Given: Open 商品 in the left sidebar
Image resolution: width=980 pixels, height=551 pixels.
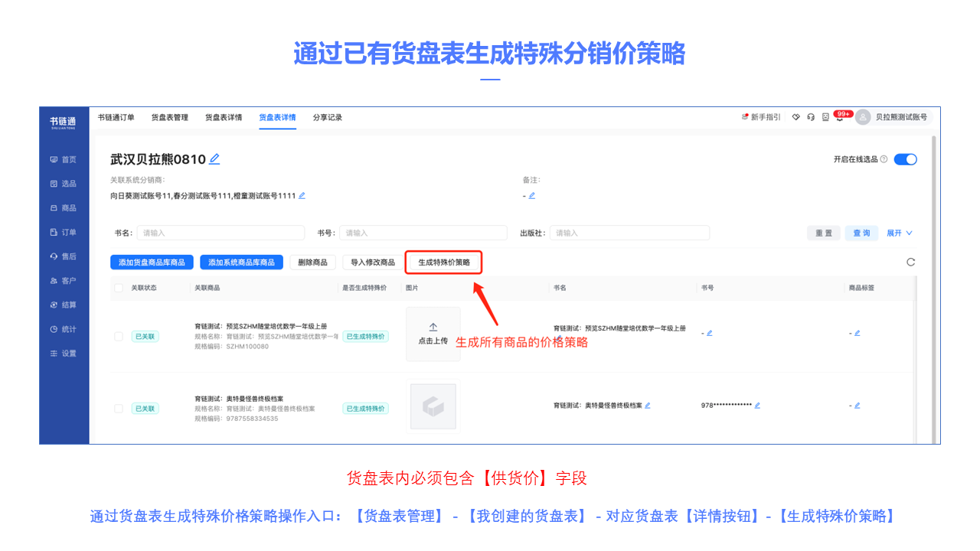Looking at the screenshot, I should coord(64,208).
